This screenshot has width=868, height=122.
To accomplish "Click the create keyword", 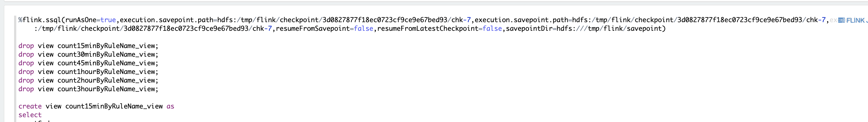I will point(30,106).
